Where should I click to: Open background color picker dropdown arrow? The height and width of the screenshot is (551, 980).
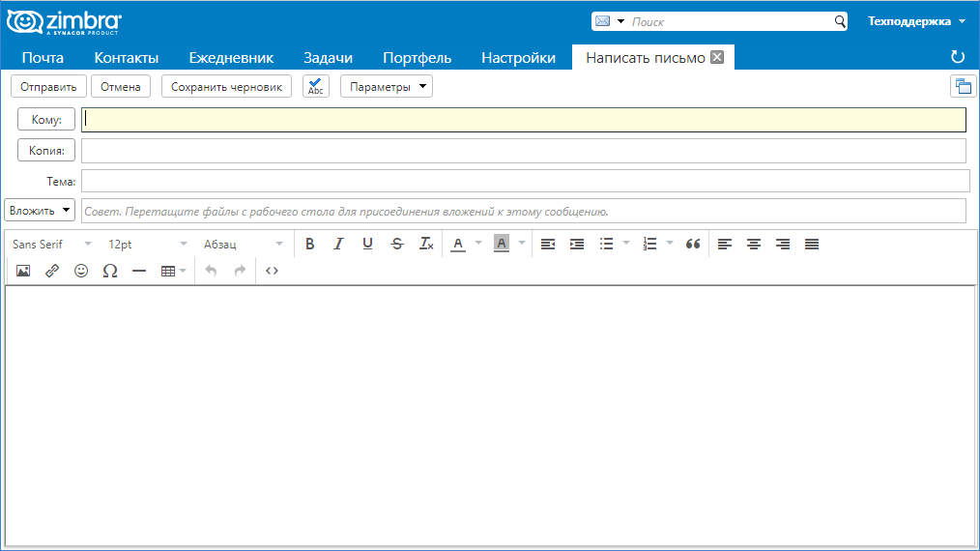522,244
